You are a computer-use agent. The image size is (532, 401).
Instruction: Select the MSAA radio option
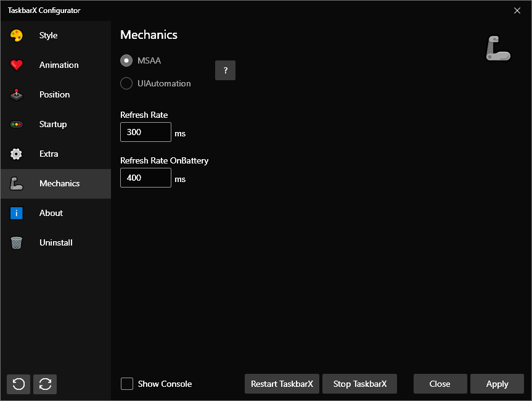(126, 60)
